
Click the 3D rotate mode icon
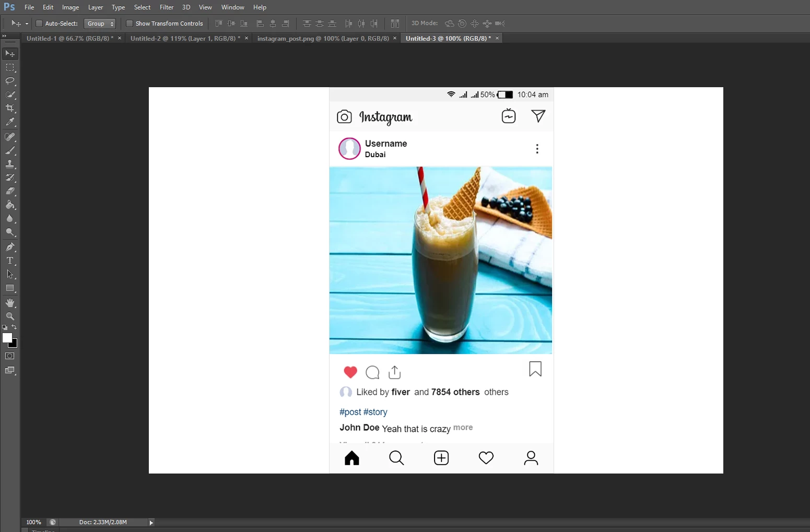coord(450,23)
